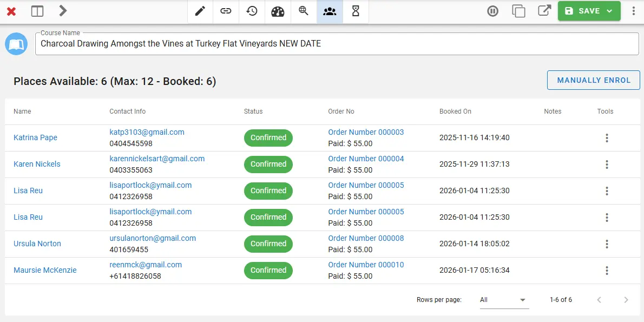Open the dashboard gauge icon tab
The width and height of the screenshot is (644, 322).
278,11
